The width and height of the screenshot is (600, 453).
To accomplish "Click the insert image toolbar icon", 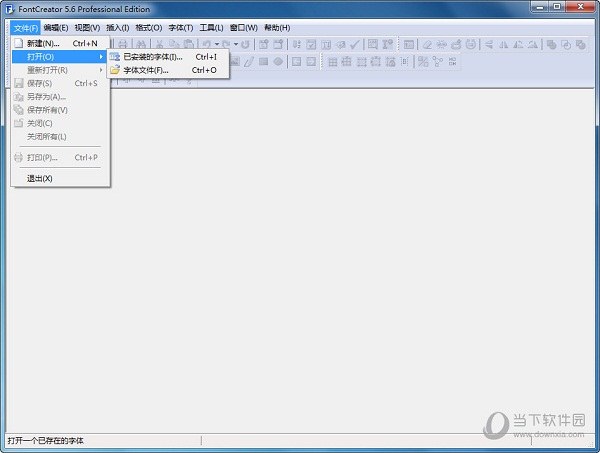I will (x=235, y=61).
